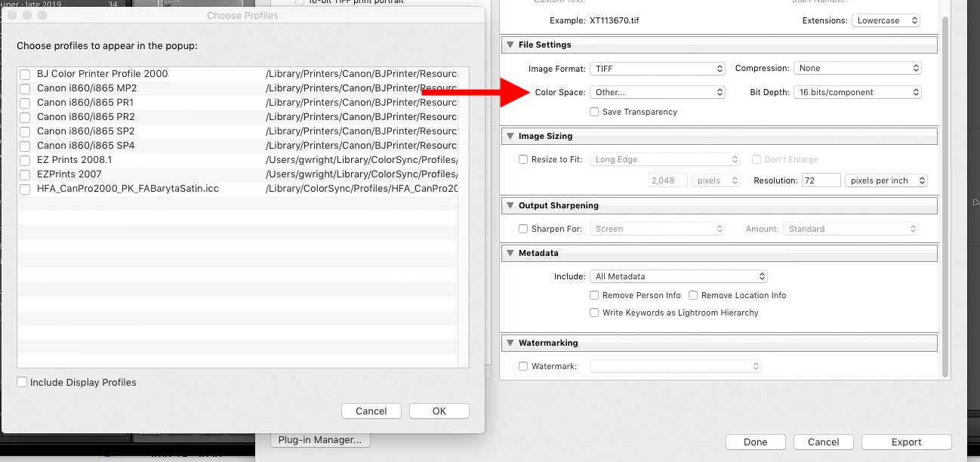Viewport: 980px width, 462px height.
Task: Click the resize pixel dimension field
Action: click(x=668, y=180)
